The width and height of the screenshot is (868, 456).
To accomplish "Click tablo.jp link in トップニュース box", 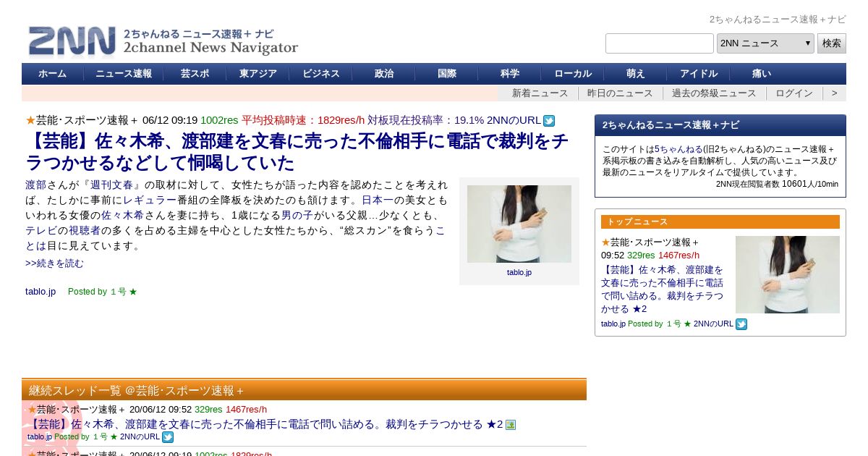I will pyautogui.click(x=613, y=324).
